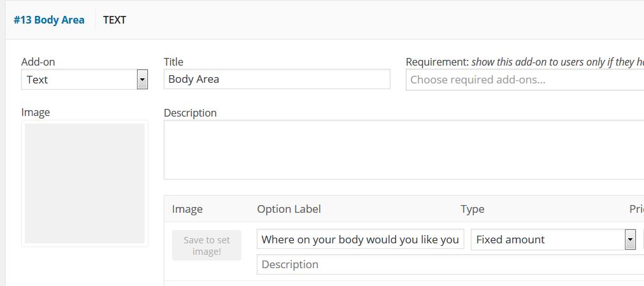
Task: Click the "Type" column header
Action: click(473, 209)
